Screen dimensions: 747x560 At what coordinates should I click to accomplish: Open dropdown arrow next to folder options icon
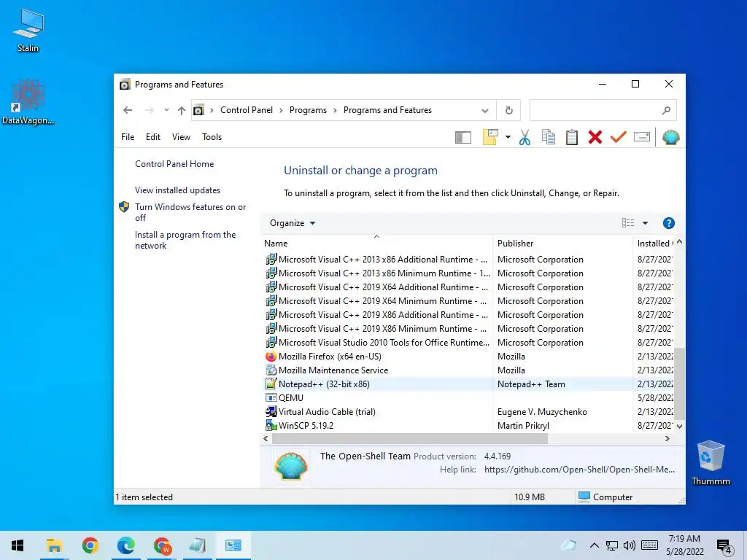point(508,138)
